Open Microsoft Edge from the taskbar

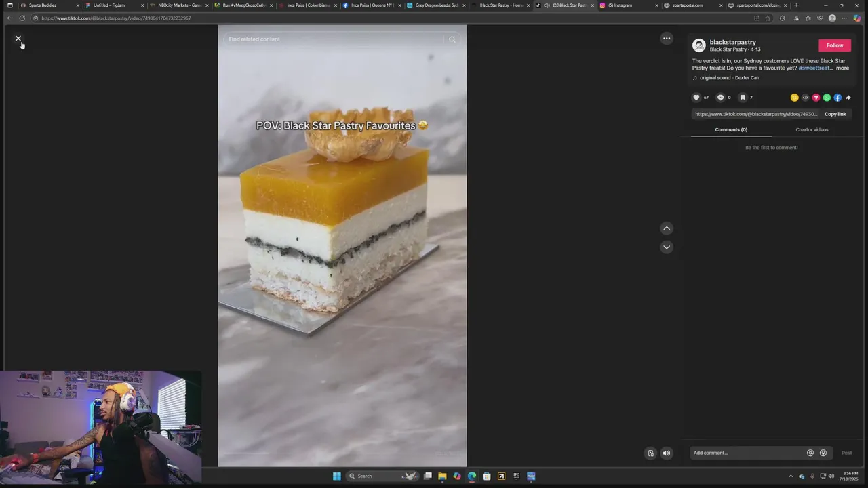point(472,476)
